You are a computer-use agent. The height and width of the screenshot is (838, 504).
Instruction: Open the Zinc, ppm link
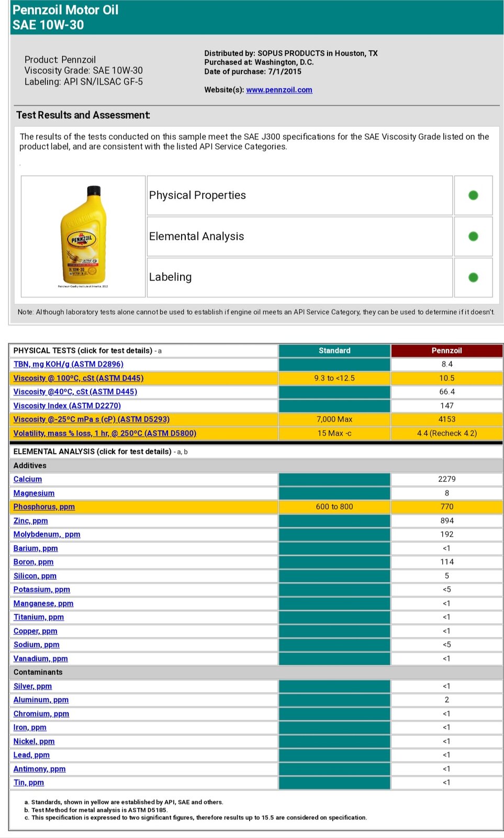(x=30, y=521)
